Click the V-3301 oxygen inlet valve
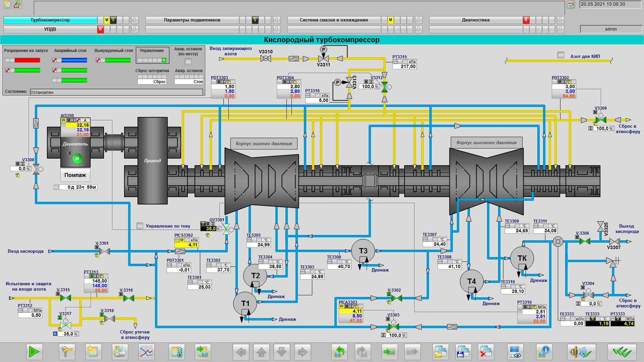The height and width of the screenshot is (362, 644). pos(105,251)
